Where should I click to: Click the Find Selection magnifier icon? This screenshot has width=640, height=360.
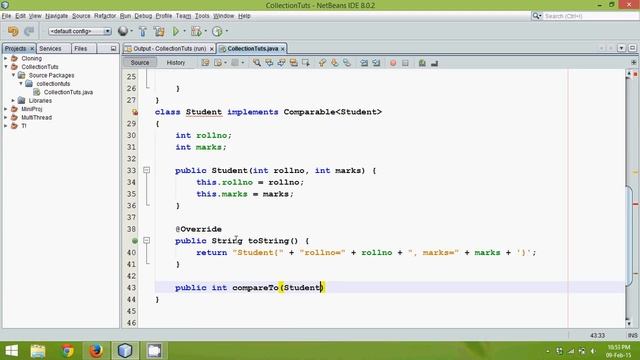click(x=257, y=63)
